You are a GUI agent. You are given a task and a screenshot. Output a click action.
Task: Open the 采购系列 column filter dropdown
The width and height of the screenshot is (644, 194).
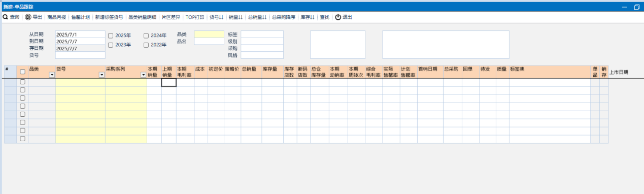click(x=143, y=75)
